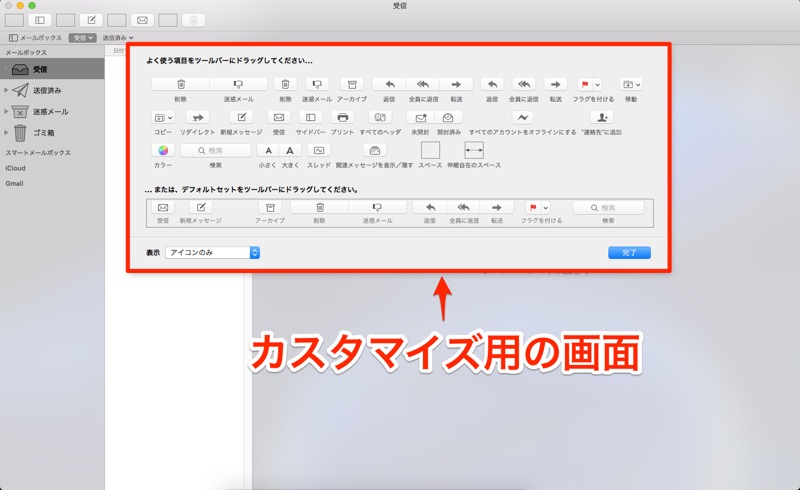
Task: Click the アーカイブ icon in the default set
Action: point(270,207)
